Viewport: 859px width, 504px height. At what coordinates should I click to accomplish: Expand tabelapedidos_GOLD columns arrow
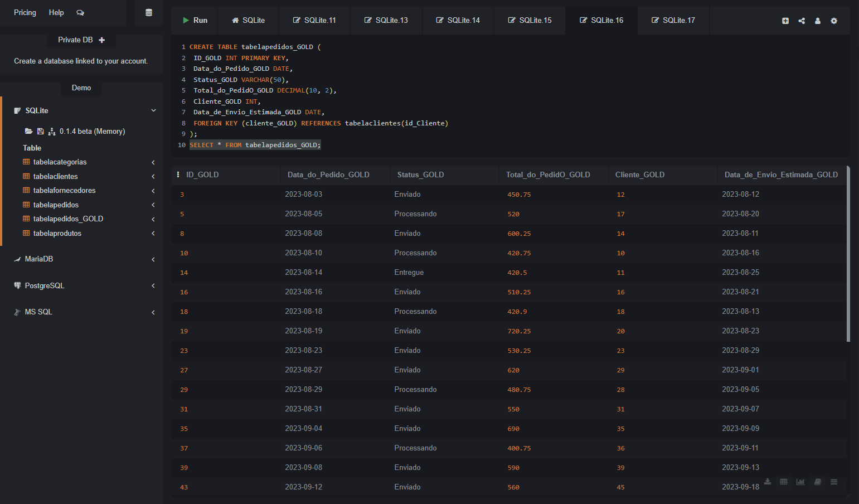(153, 219)
